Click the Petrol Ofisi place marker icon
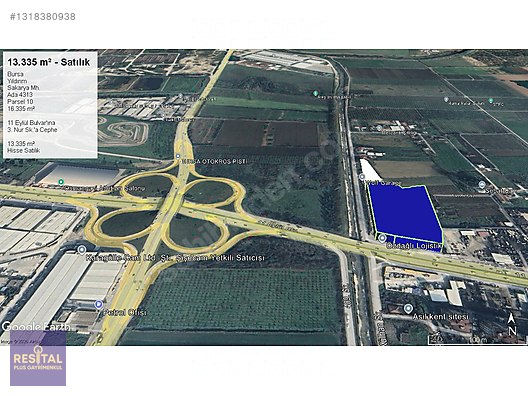 [99, 305]
